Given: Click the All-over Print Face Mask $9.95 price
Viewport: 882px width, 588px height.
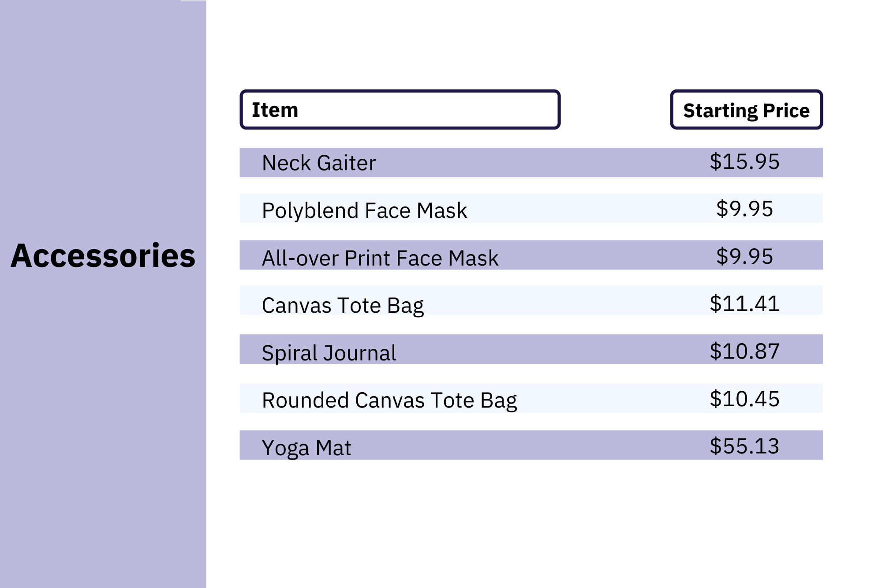Looking at the screenshot, I should click(744, 256).
